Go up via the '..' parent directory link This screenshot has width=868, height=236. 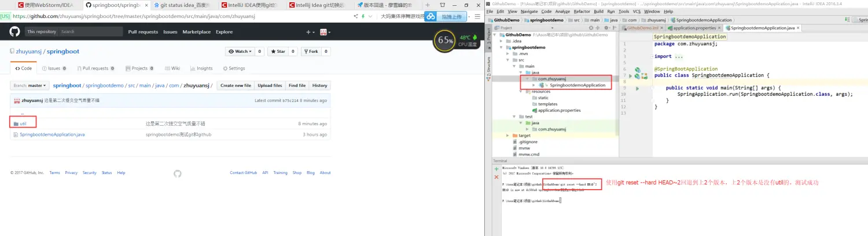(22, 113)
